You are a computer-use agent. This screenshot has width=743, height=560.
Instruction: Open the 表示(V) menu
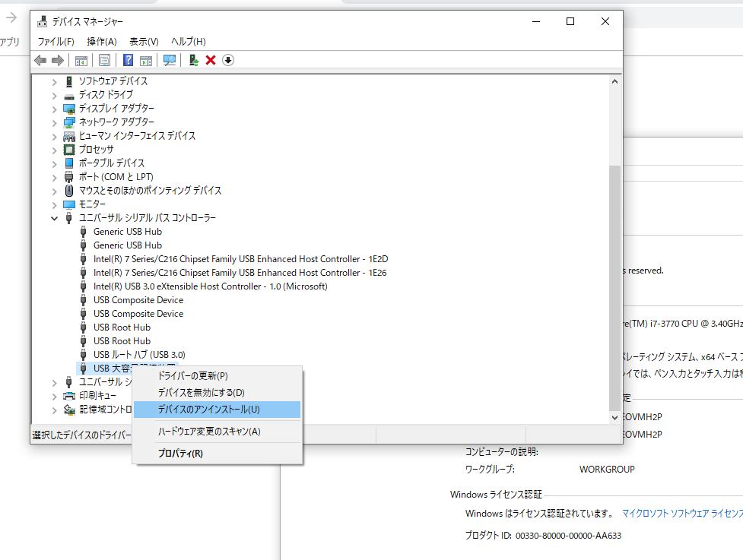click(x=143, y=41)
